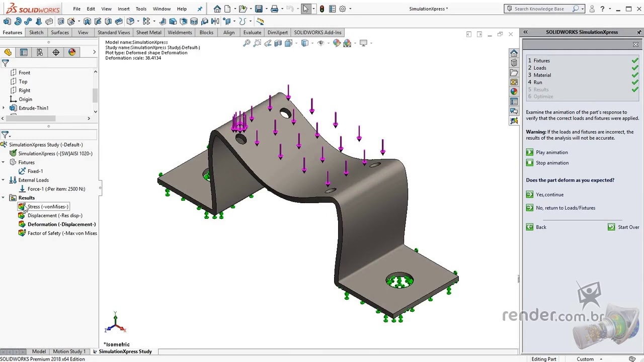Click the Home icon in the top toolbar
644x362 pixels.
(x=217, y=9)
